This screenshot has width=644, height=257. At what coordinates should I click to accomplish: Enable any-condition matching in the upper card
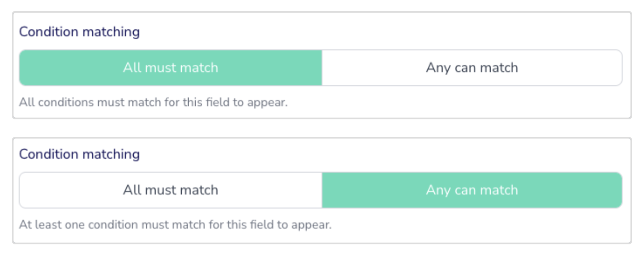tap(472, 68)
